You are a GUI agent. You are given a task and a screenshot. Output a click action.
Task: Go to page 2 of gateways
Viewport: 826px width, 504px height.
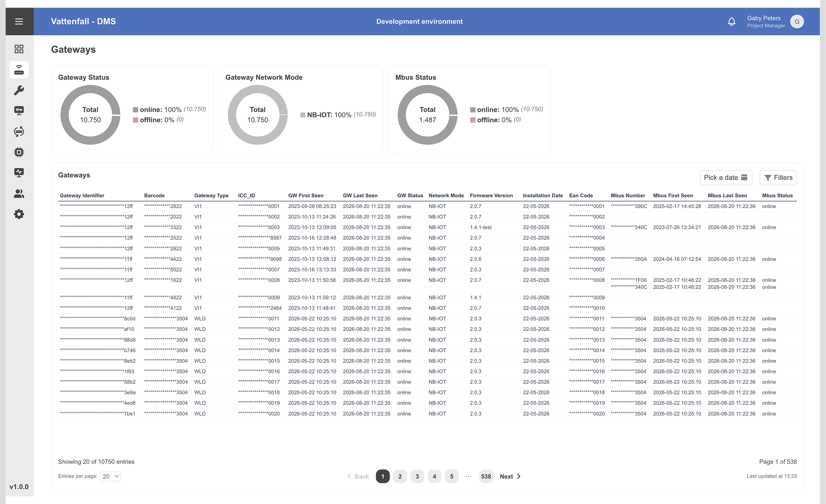tap(400, 476)
